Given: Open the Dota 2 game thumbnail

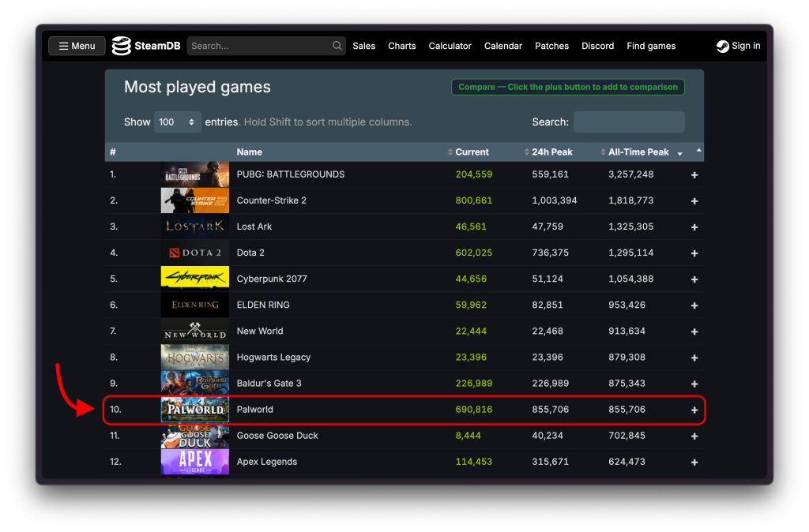Looking at the screenshot, I should click(195, 253).
